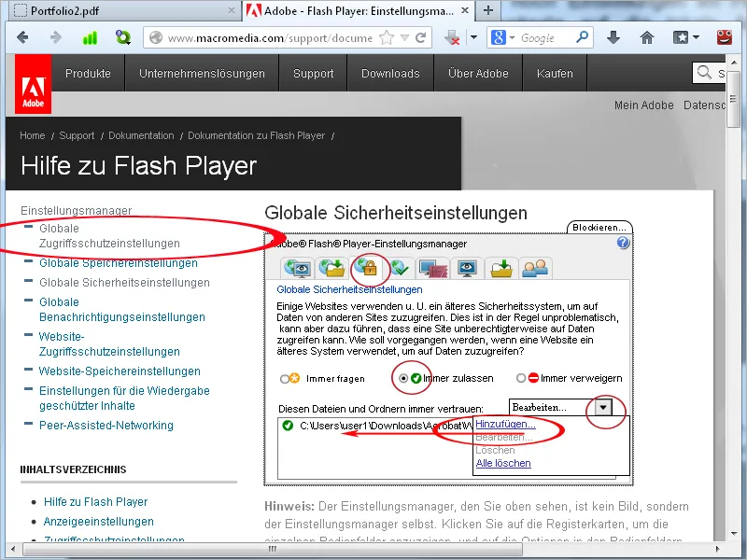This screenshot has width=747, height=560.
Task: Click the green signal bars toolbar icon
Action: coord(90,37)
